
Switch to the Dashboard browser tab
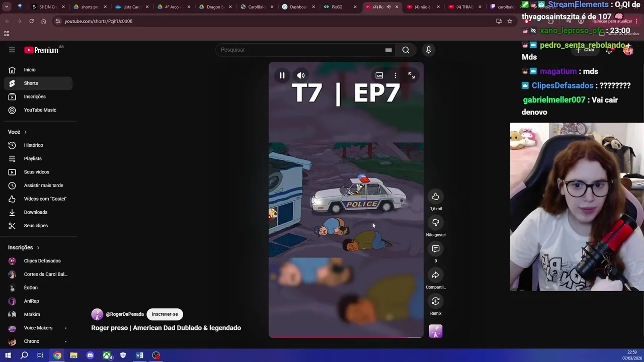[x=299, y=7]
